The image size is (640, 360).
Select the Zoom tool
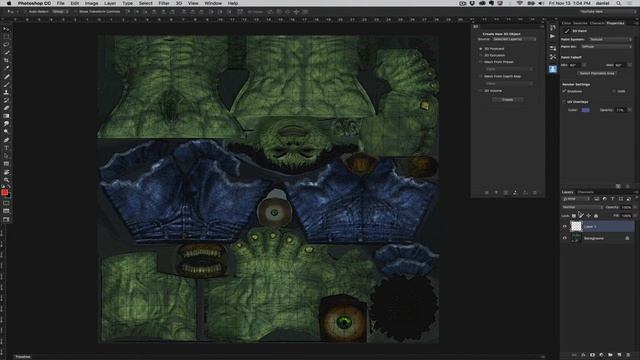pyautogui.click(x=6, y=180)
